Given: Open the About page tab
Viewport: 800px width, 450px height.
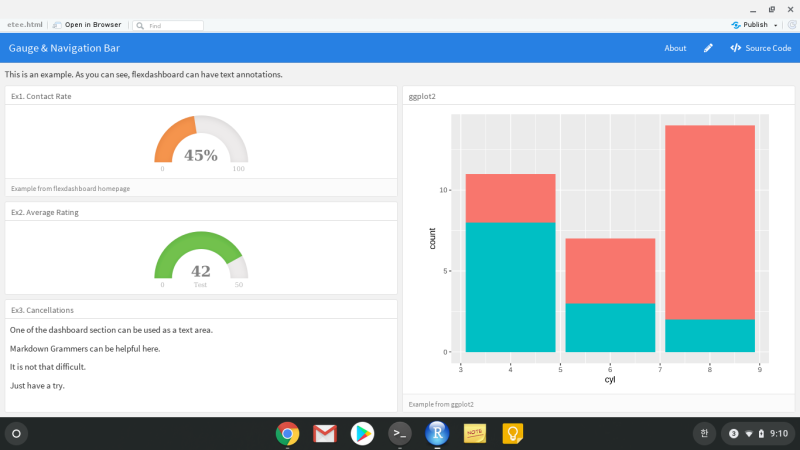Looking at the screenshot, I should (675, 48).
